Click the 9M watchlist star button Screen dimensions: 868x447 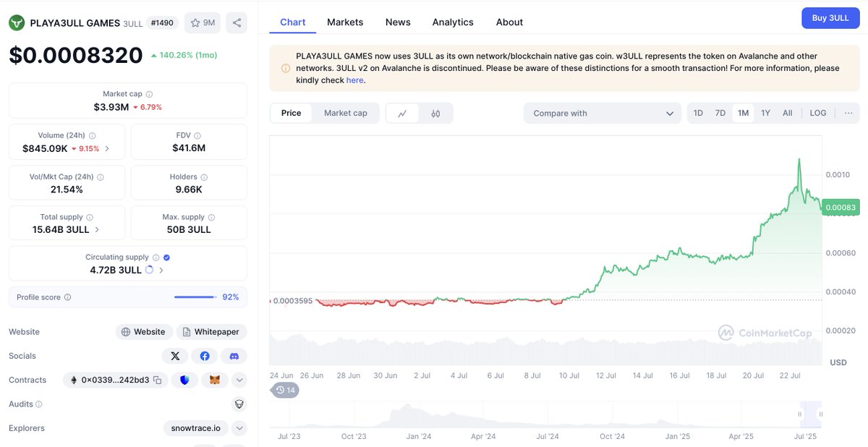pos(202,22)
